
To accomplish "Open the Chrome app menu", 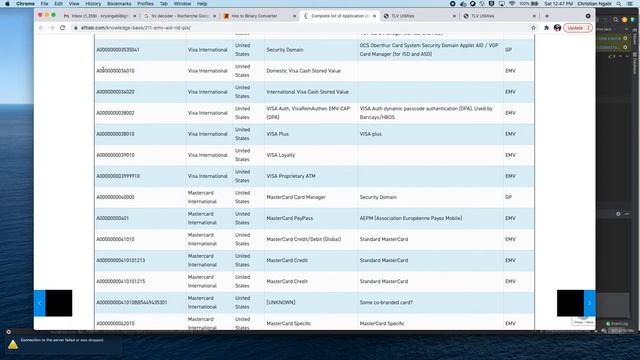I will (x=25, y=4).
